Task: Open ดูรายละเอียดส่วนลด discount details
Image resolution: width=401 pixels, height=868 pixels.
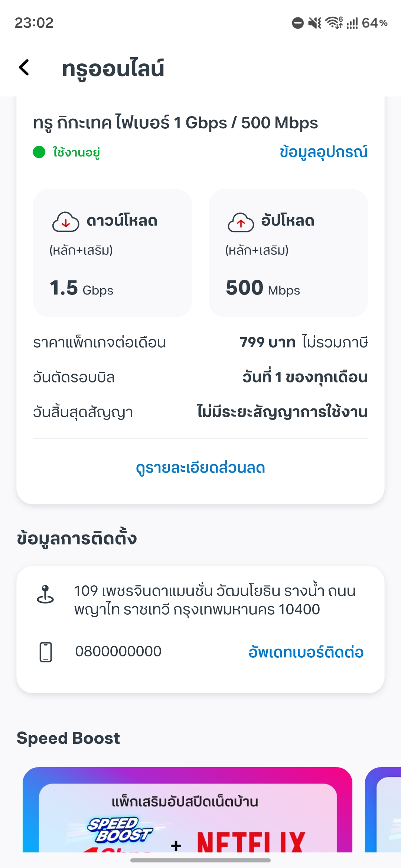Action: pyautogui.click(x=200, y=468)
